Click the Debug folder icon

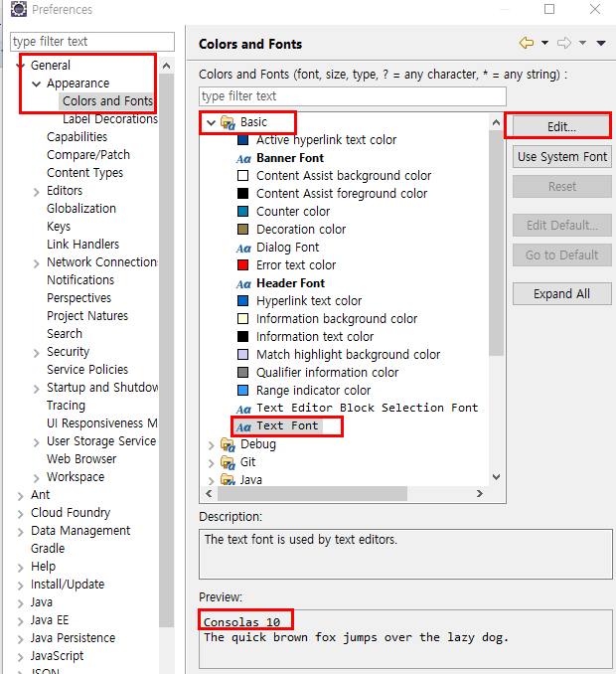[x=228, y=445]
